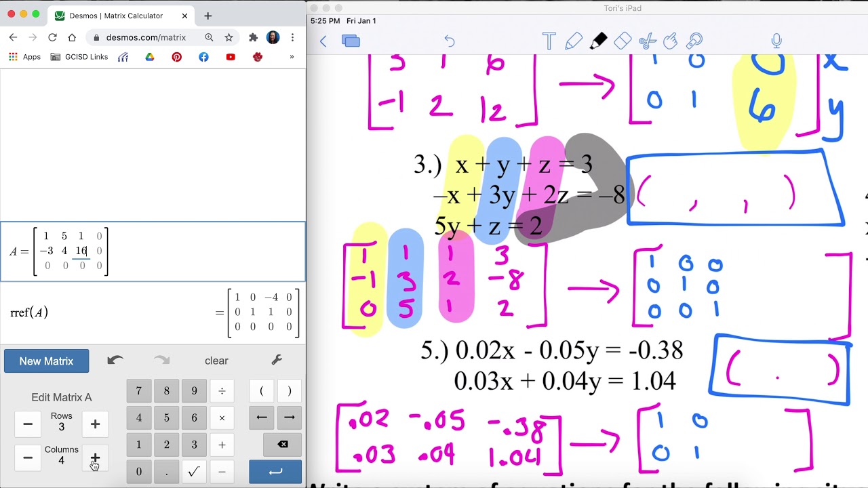
Task: Click the Chrome back arrow
Action: pyautogui.click(x=13, y=38)
